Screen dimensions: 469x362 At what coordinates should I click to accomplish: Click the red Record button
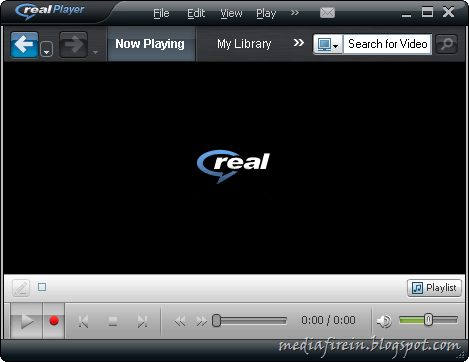(x=54, y=321)
